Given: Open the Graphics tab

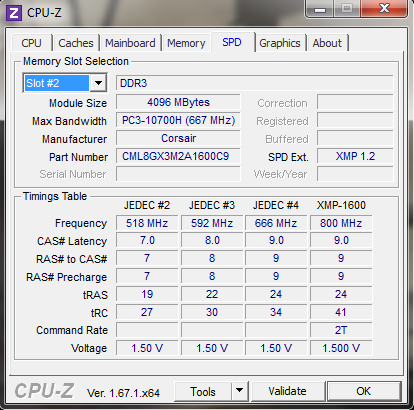Looking at the screenshot, I should 280,43.
